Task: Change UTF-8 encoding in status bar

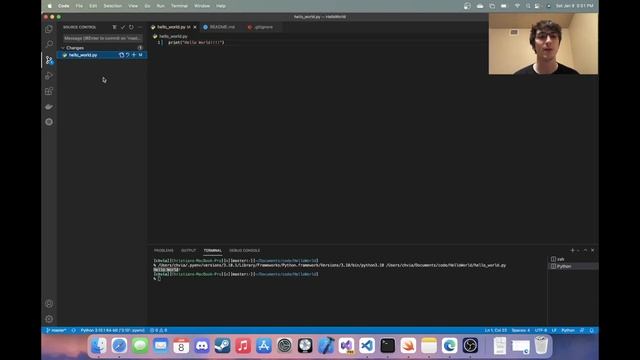Action: click(x=541, y=330)
